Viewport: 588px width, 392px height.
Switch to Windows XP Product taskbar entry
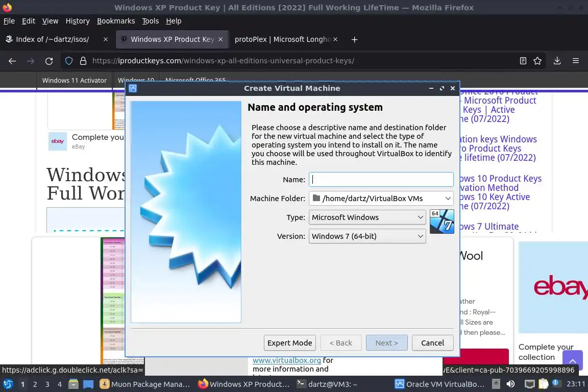coord(244,384)
